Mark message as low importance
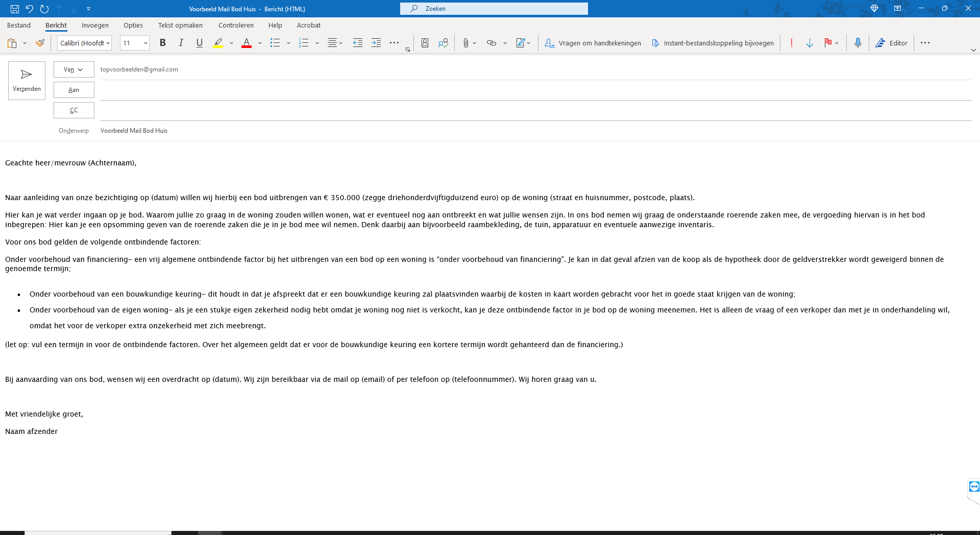Viewport: 980px width, 535px height. tap(810, 43)
